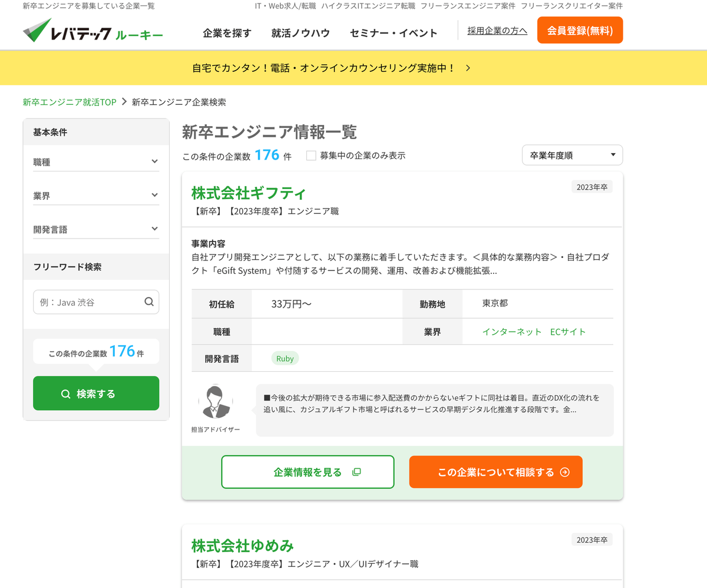Image resolution: width=707 pixels, height=588 pixels.
Task: Open 株式会社ギフティ company title
Action: [x=249, y=193]
